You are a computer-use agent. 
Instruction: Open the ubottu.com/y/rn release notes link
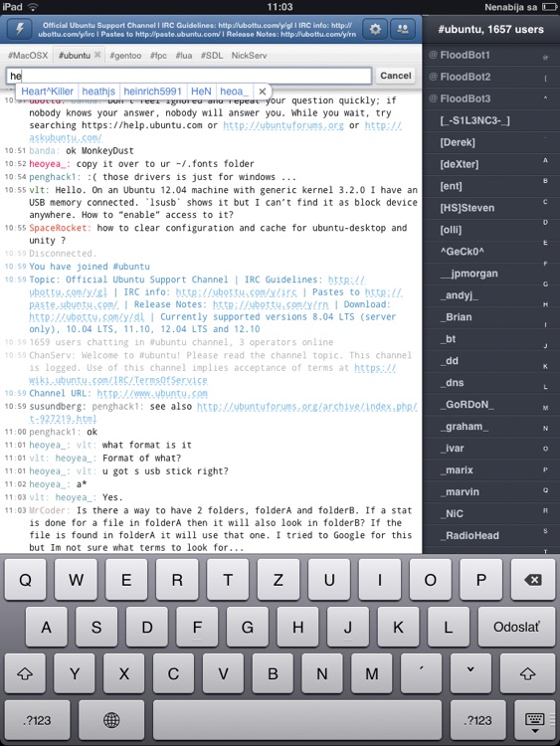pyautogui.click(x=271, y=304)
